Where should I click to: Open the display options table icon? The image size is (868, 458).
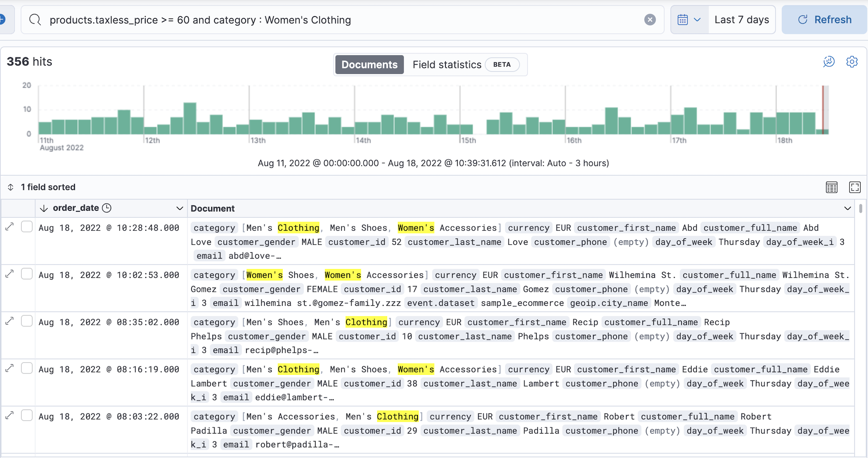tap(831, 187)
